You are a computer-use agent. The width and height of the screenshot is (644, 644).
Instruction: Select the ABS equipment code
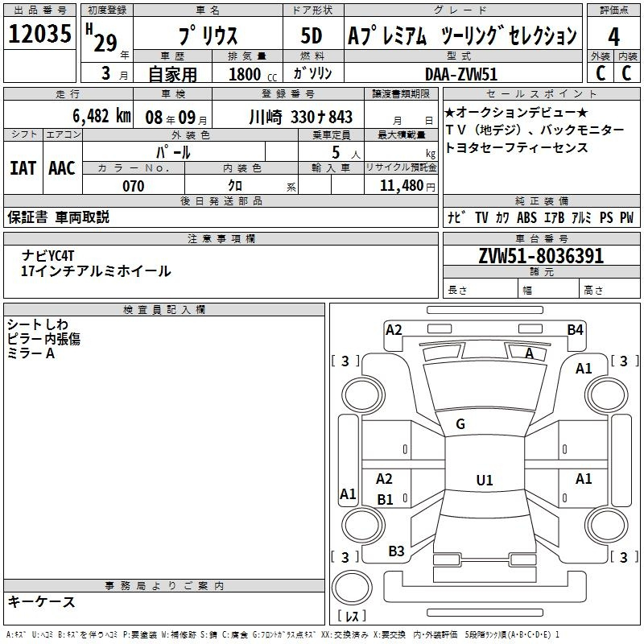(526, 217)
